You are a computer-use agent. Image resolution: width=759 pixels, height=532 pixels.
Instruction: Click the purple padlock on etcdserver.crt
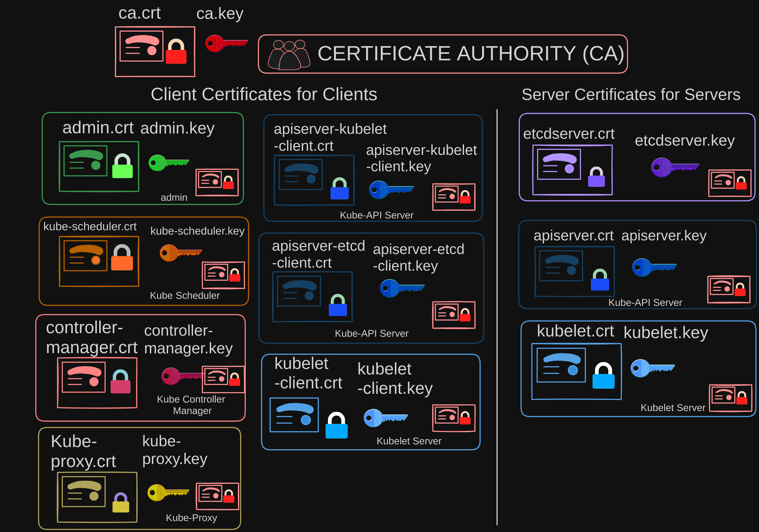click(596, 177)
